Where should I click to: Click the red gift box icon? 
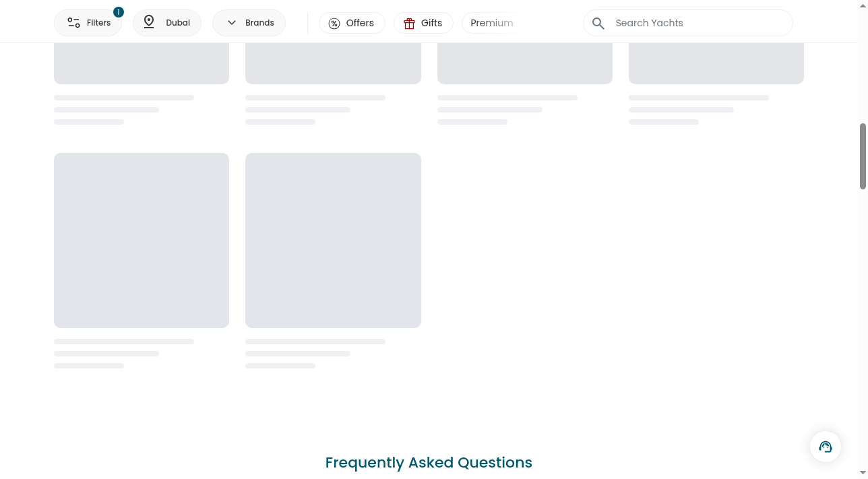point(409,24)
